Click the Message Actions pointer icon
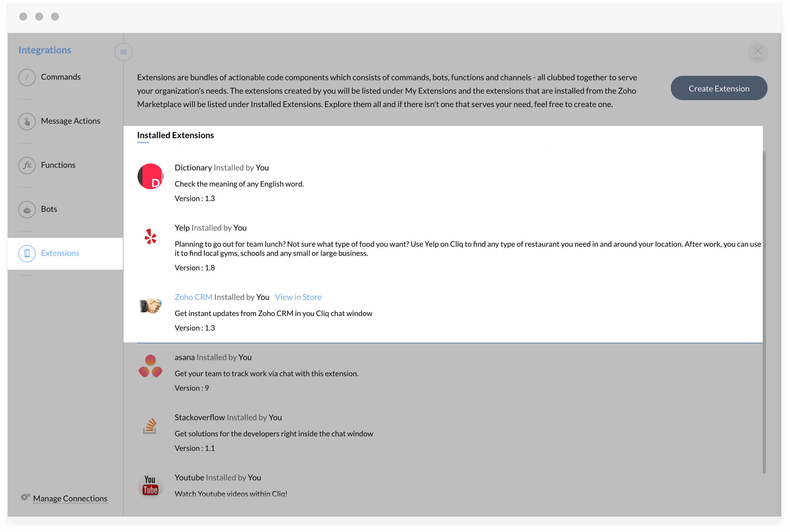790x532 pixels. (27, 122)
